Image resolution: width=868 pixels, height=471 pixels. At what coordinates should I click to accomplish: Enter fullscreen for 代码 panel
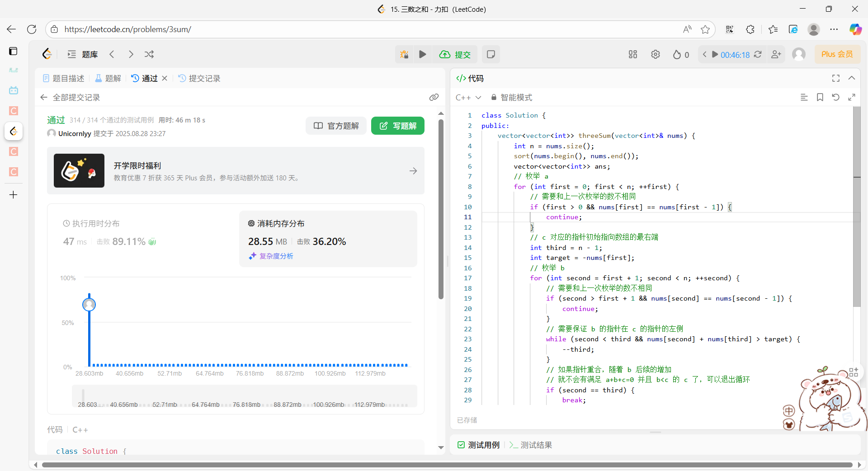(836, 78)
